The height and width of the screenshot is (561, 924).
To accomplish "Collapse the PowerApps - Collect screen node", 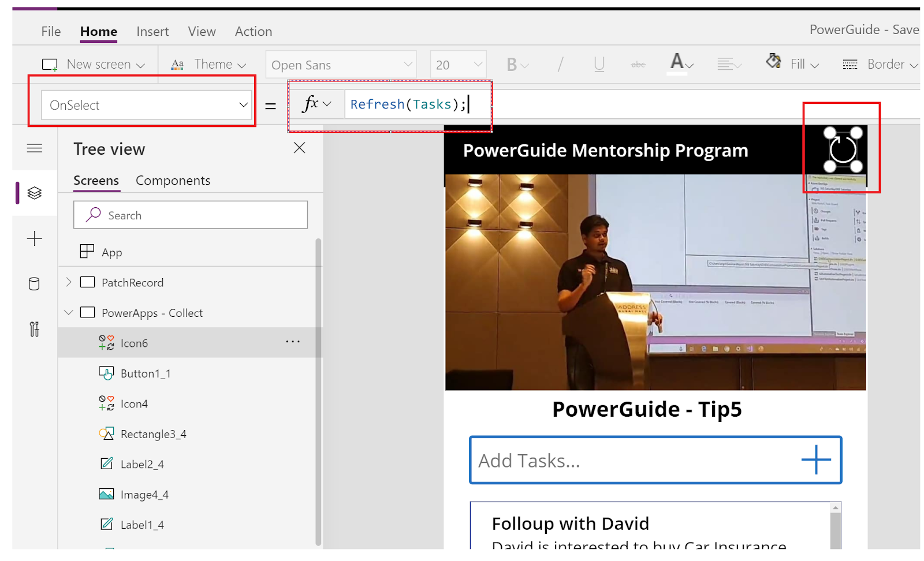I will click(69, 313).
